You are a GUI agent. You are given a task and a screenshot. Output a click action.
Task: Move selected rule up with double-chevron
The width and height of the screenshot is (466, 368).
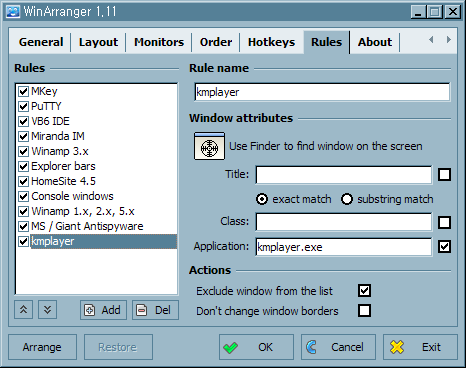(x=23, y=310)
